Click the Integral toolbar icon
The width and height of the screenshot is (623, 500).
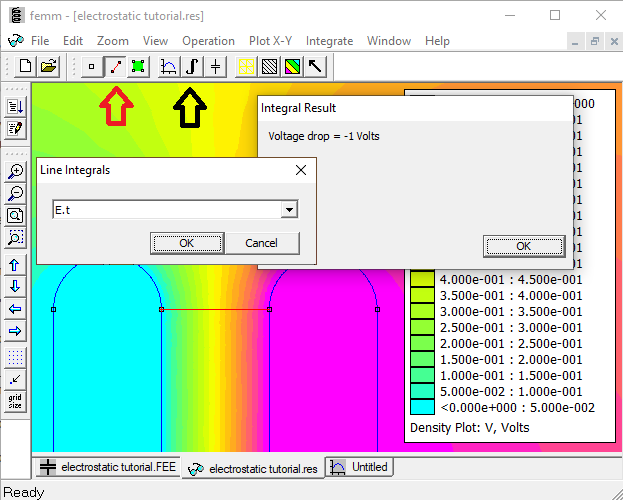click(x=192, y=67)
